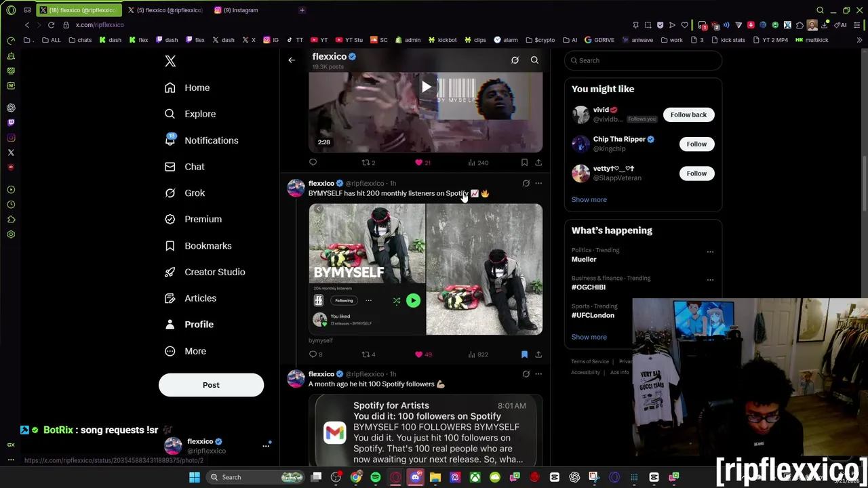Open Premium in sidebar
868x488 pixels.
click(193, 219)
